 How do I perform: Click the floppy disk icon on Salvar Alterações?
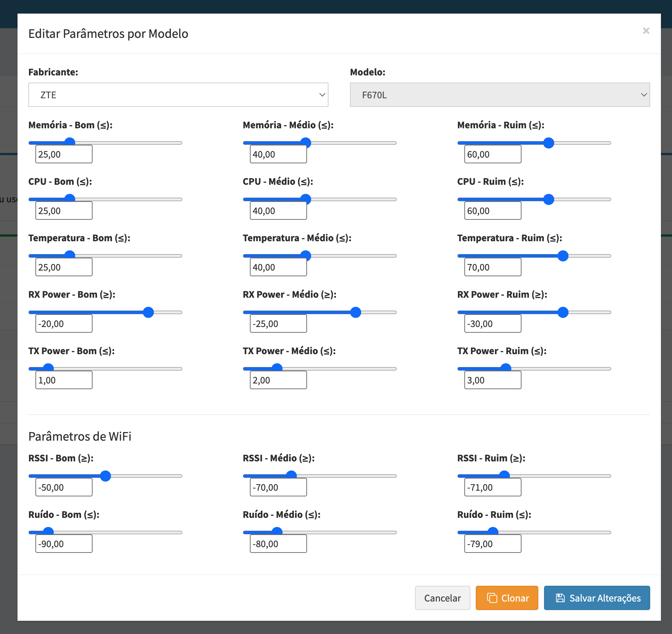[560, 598]
